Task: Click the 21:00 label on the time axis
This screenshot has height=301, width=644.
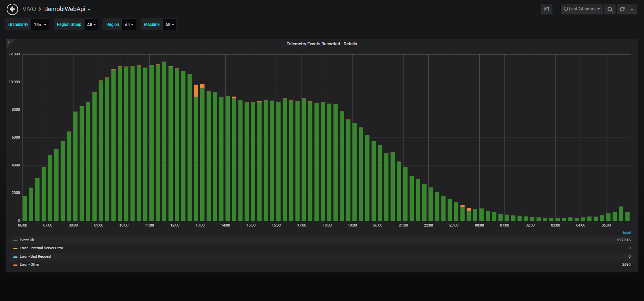Action: [403, 225]
